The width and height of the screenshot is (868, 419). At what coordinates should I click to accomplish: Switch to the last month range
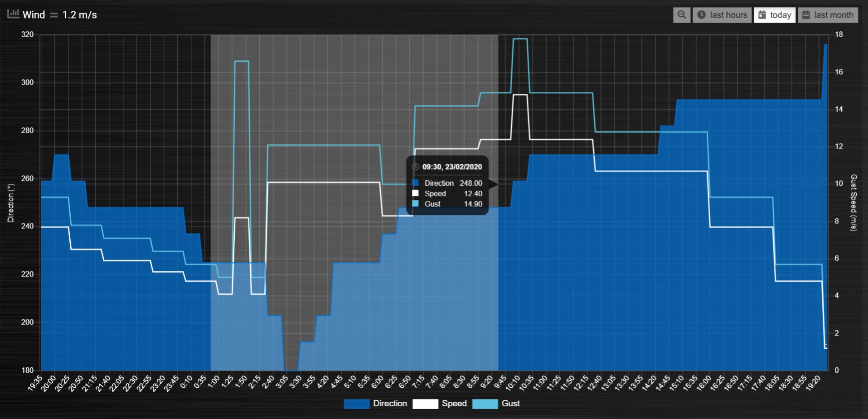click(x=828, y=14)
